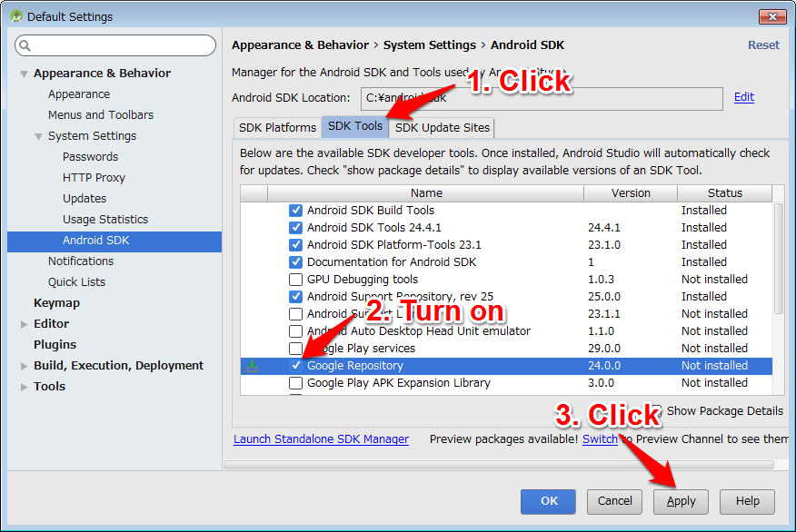Uncheck the Google Repository checkbox
Viewport: 796px width, 532px height.
point(295,366)
